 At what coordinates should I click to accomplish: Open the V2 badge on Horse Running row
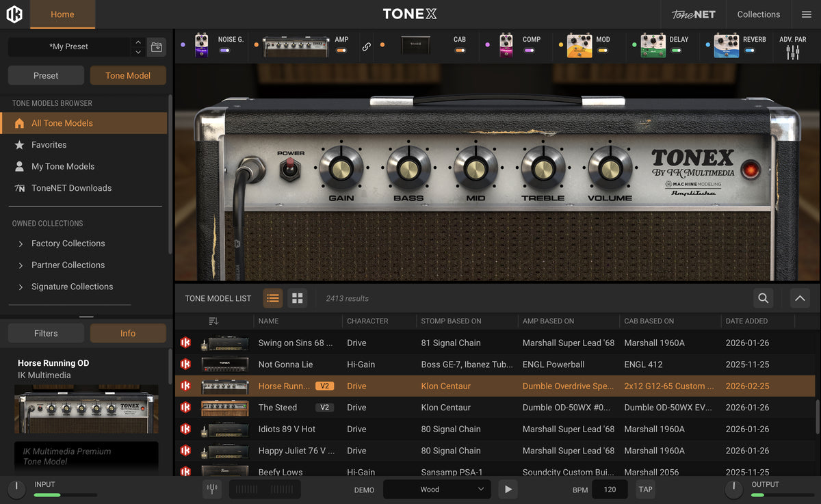[324, 386]
